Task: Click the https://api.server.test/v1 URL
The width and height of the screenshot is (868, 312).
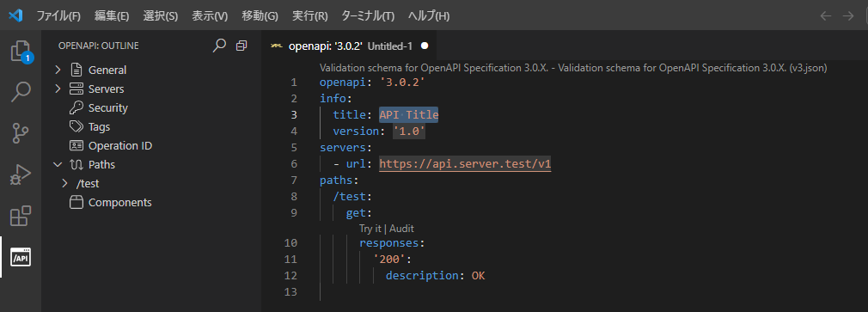Action: [465, 164]
